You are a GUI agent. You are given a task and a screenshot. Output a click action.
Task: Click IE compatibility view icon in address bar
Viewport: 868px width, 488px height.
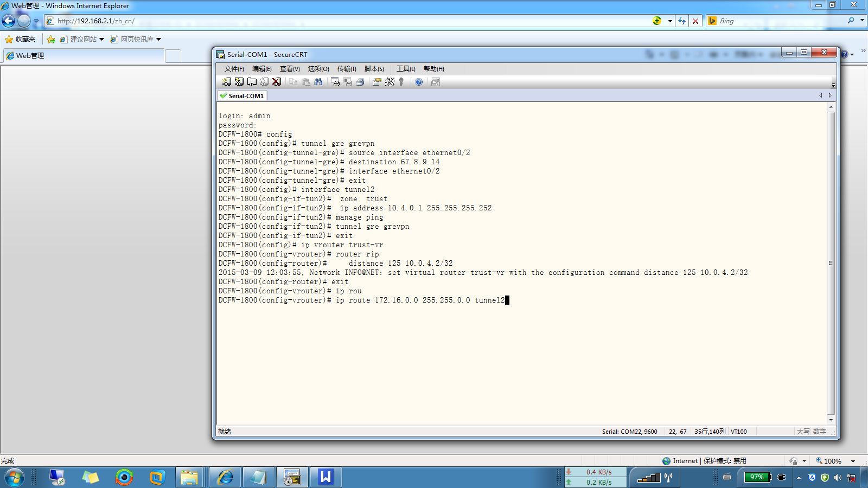pyautogui.click(x=657, y=21)
